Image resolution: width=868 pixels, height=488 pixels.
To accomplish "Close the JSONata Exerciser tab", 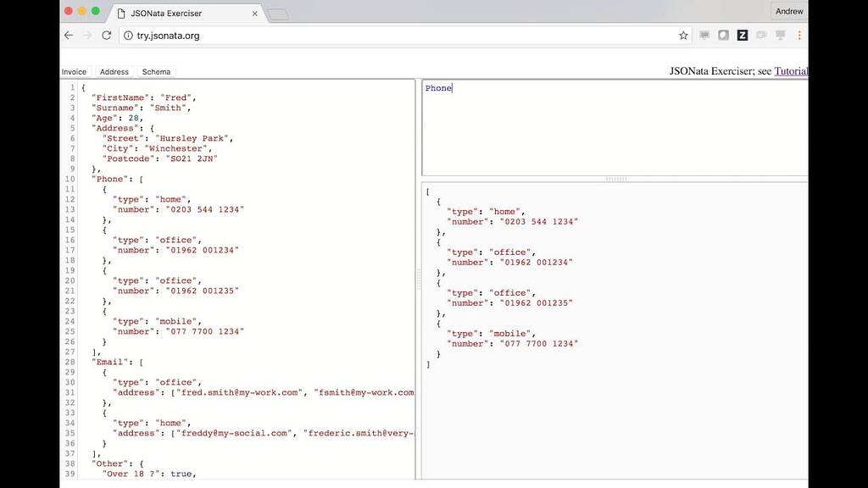I will [x=254, y=13].
